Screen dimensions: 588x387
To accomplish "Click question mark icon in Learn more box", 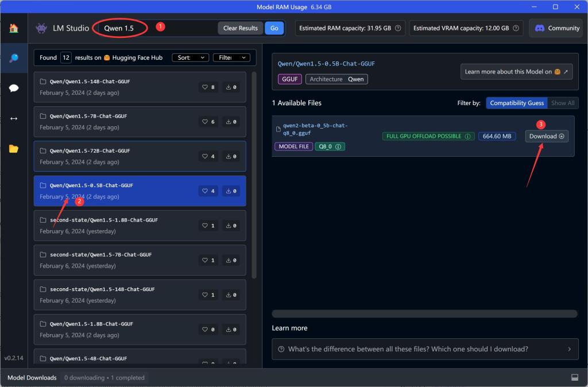I will (x=281, y=349).
